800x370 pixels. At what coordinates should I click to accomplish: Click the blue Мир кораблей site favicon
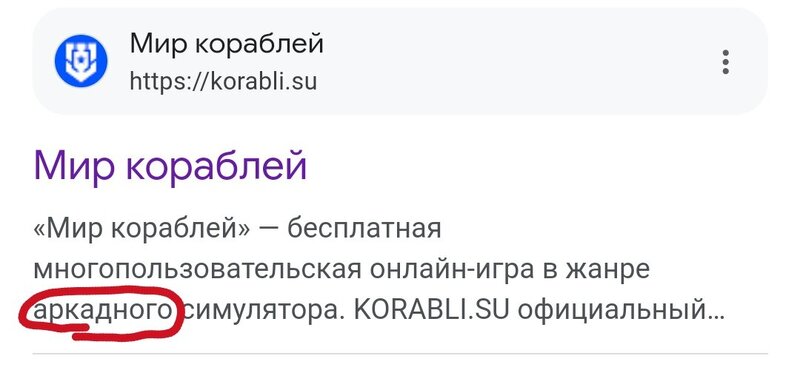pos(81,61)
